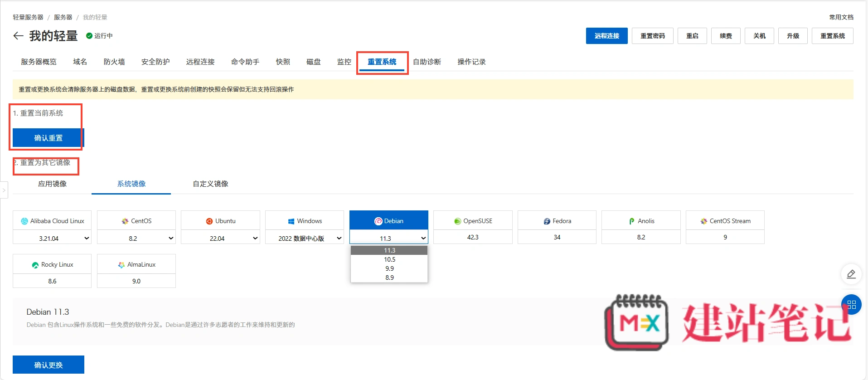
Task: Switch to 域名 tab
Action: click(x=80, y=62)
